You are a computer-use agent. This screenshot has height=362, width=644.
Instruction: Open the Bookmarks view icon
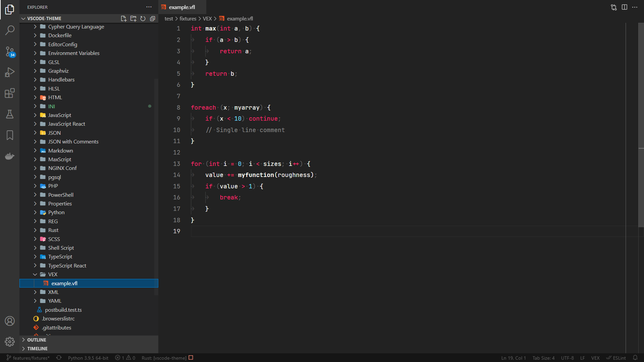coord(10,135)
